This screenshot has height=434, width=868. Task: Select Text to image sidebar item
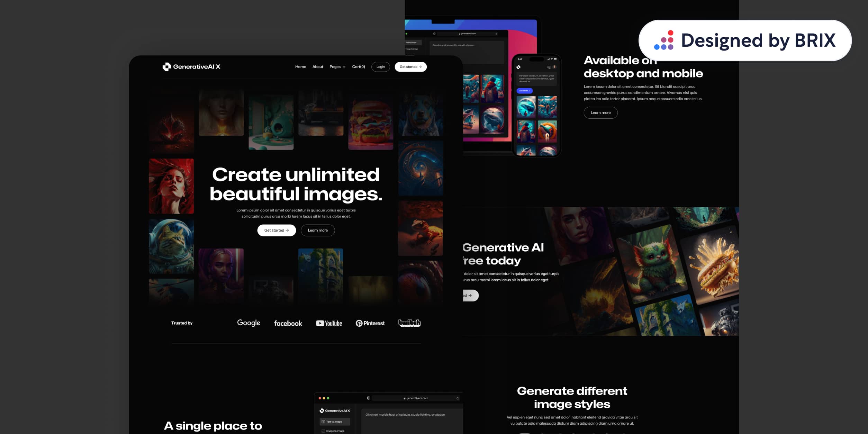click(334, 422)
